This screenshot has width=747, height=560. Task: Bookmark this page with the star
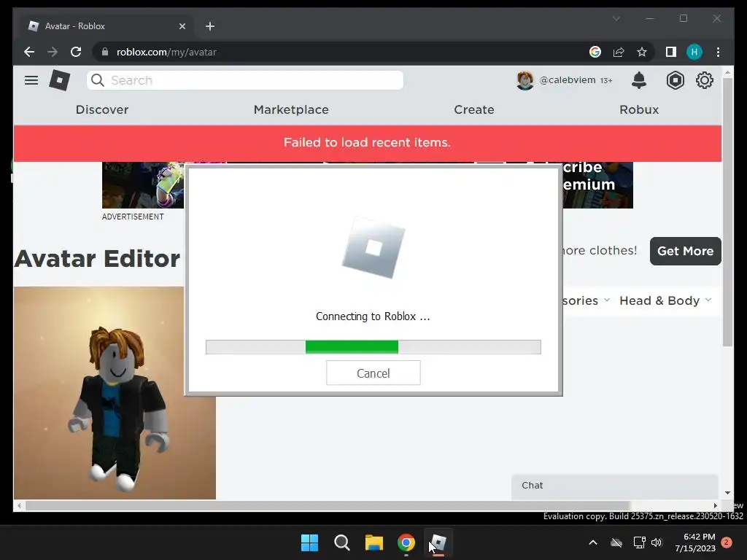pyautogui.click(x=642, y=52)
